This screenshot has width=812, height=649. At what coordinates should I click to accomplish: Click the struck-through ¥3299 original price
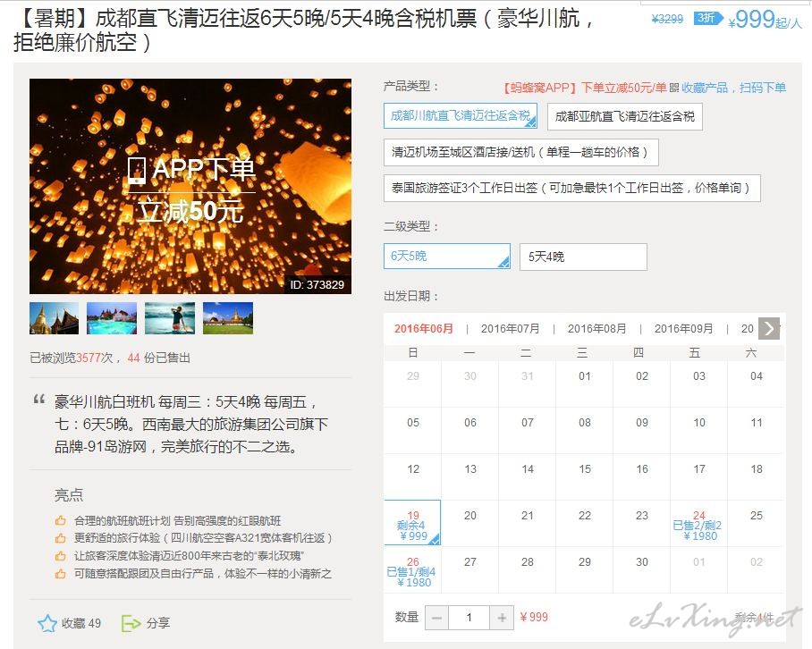tap(667, 19)
